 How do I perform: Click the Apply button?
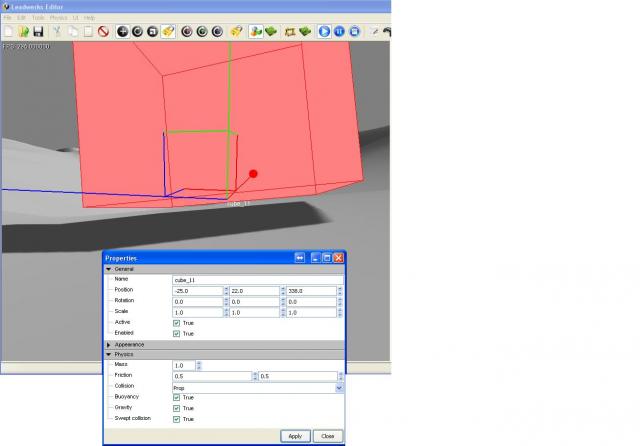295,436
